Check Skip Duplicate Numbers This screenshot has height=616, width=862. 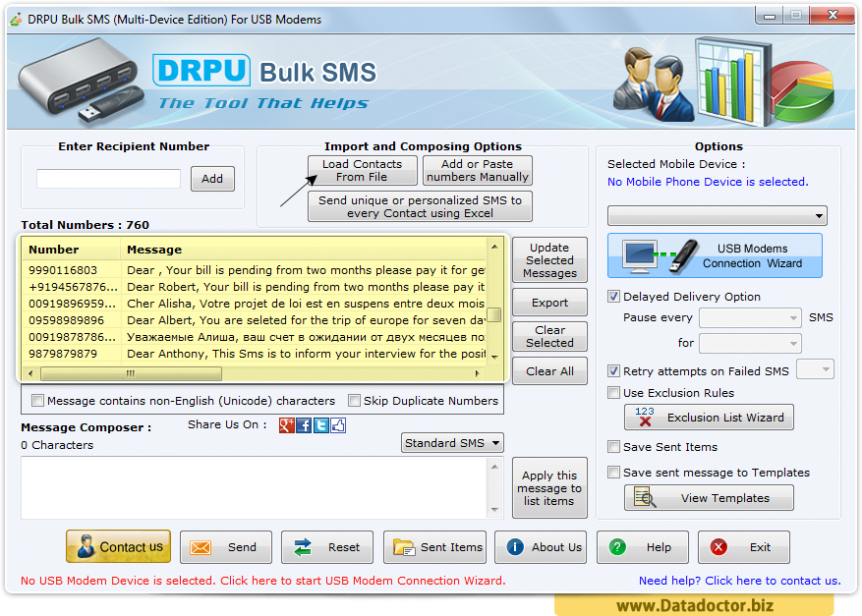click(x=354, y=401)
